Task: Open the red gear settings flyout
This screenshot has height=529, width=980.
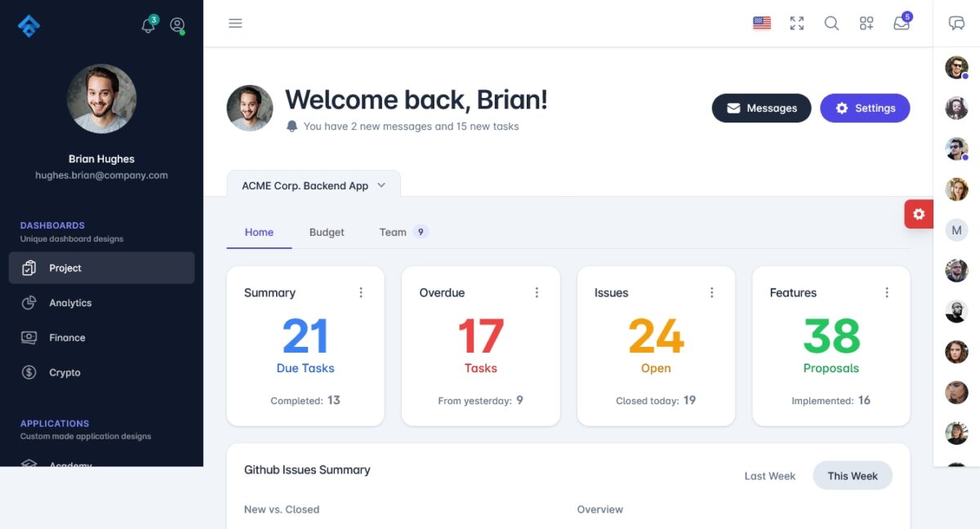Action: tap(920, 214)
